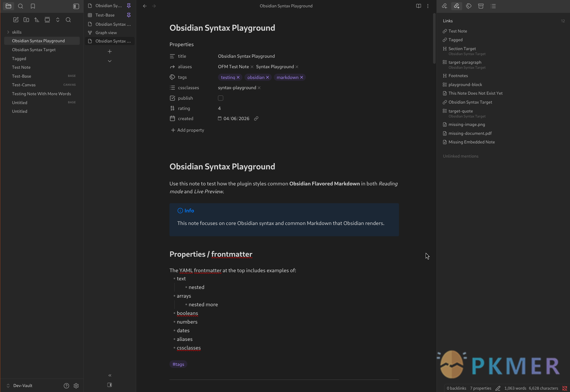Remove the OFM Test Note alias
570x392 pixels.
tap(252, 67)
